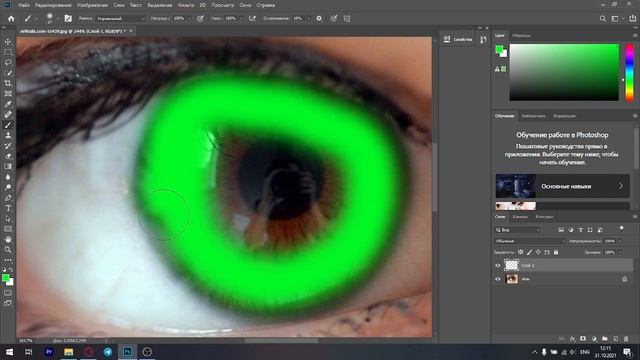Open the Справка menu

(266, 5)
